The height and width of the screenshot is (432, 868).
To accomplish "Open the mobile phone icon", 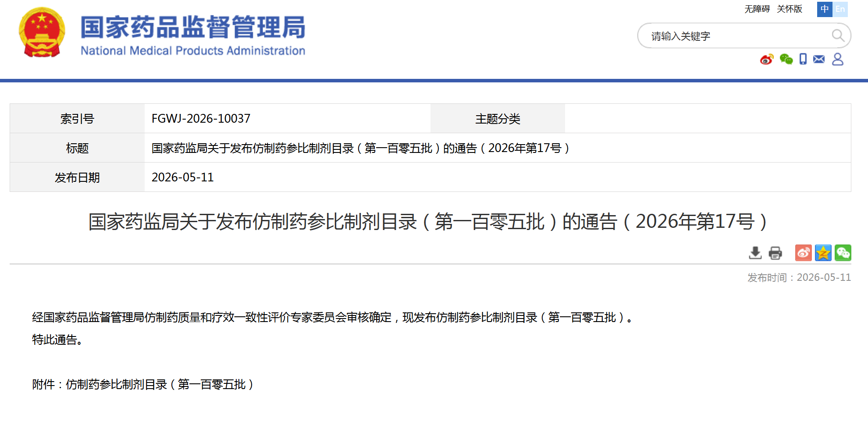I will point(803,59).
